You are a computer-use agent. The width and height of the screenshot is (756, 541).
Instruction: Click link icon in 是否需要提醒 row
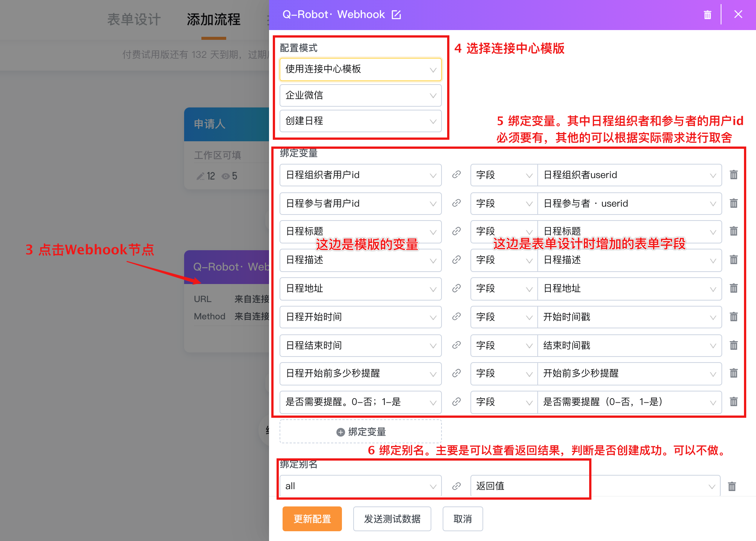[456, 402]
